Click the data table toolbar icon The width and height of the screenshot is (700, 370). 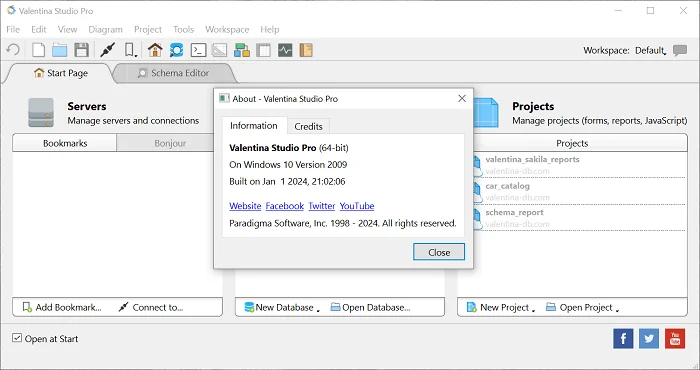[263, 50]
